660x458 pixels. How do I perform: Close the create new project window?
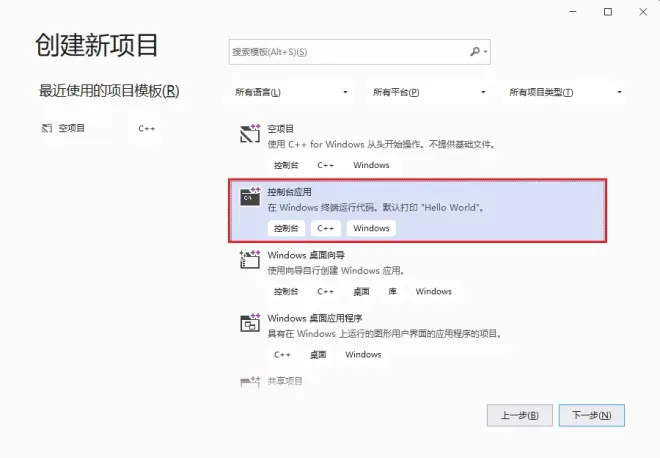click(x=643, y=12)
